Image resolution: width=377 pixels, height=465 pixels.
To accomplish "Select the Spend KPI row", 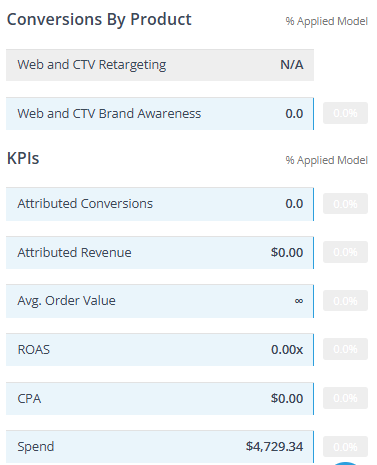I will click(160, 447).
